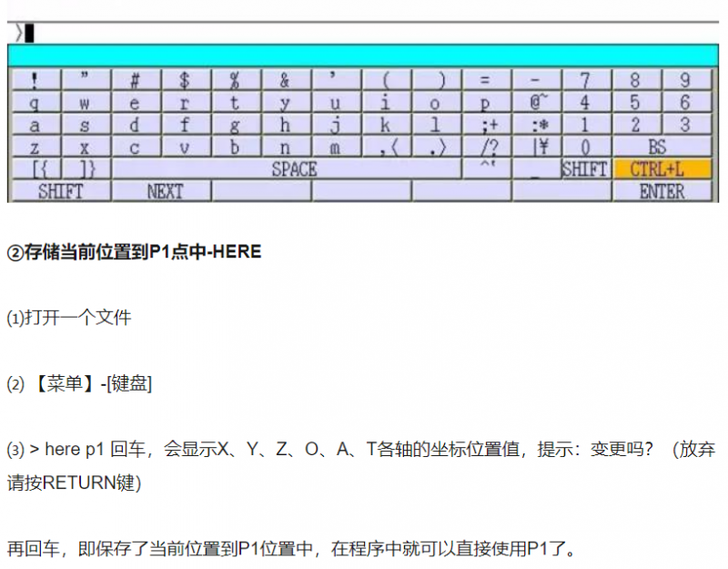This screenshot has height=569, width=728.
Task: Click the 'd' letter key
Action: 136,125
